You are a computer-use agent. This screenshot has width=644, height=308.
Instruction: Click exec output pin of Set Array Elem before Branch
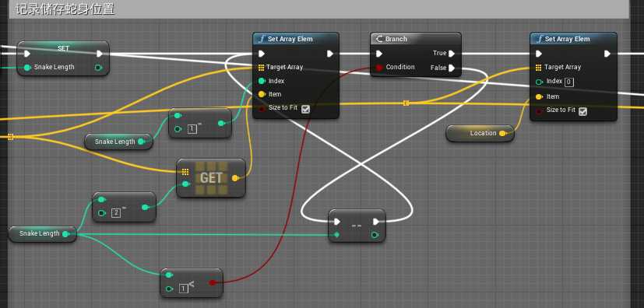click(x=330, y=54)
